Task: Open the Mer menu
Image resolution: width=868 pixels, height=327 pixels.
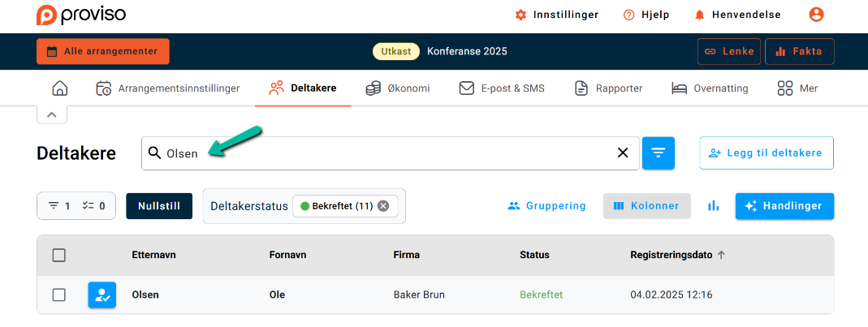Action: pos(797,88)
